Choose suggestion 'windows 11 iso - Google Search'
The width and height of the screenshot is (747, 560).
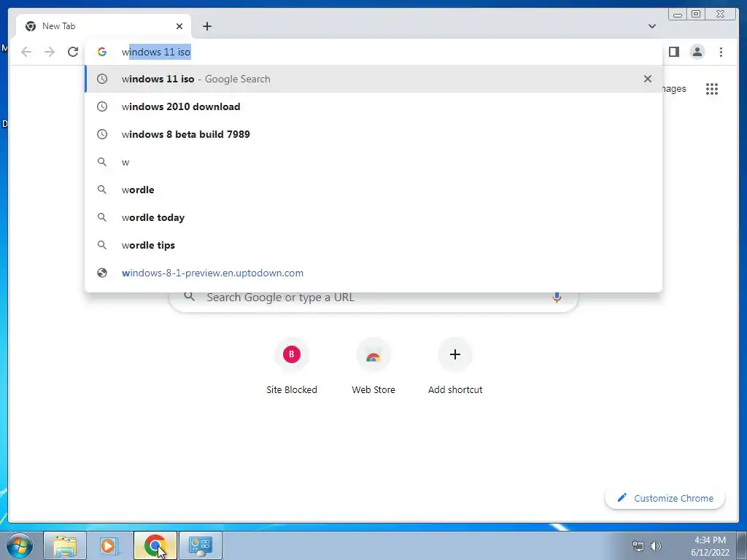coord(373,79)
